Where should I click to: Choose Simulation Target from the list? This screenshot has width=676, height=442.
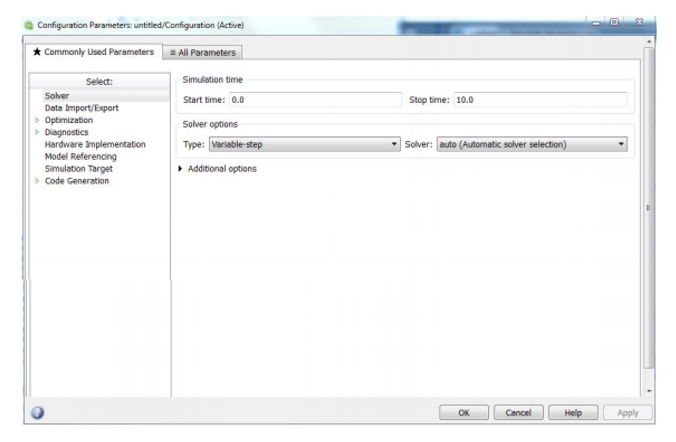click(x=78, y=169)
